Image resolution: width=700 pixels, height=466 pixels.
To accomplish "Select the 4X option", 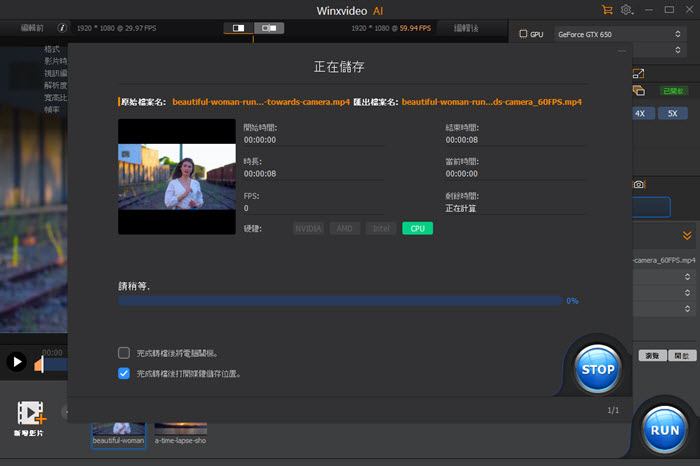I will pos(641,113).
